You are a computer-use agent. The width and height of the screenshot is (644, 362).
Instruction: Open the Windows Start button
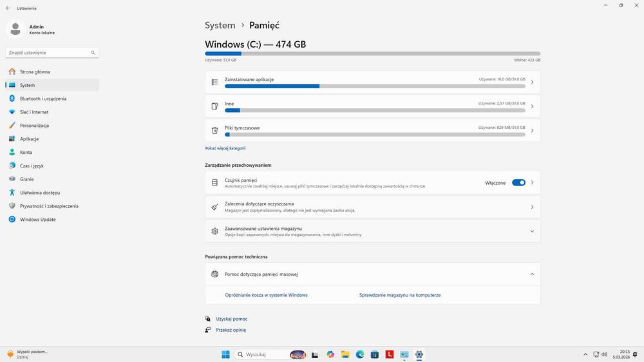pyautogui.click(x=225, y=354)
